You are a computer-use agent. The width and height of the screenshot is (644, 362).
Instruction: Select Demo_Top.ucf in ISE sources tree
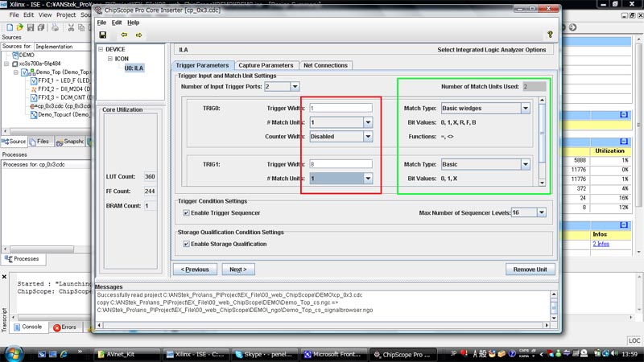[x=60, y=114]
